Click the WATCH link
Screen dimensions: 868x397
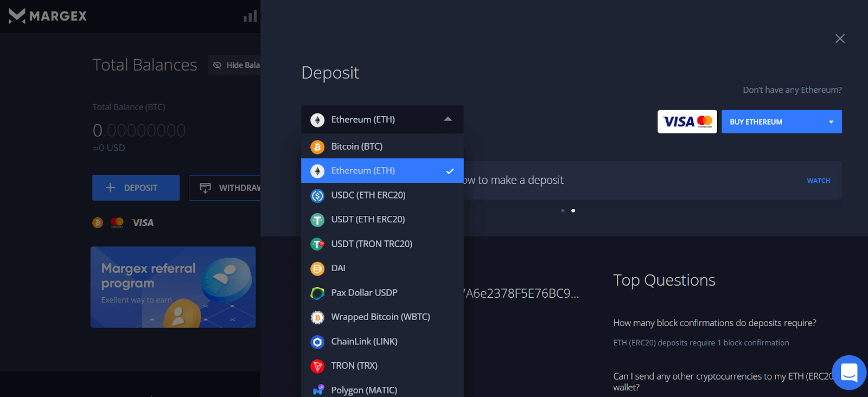pyautogui.click(x=818, y=181)
